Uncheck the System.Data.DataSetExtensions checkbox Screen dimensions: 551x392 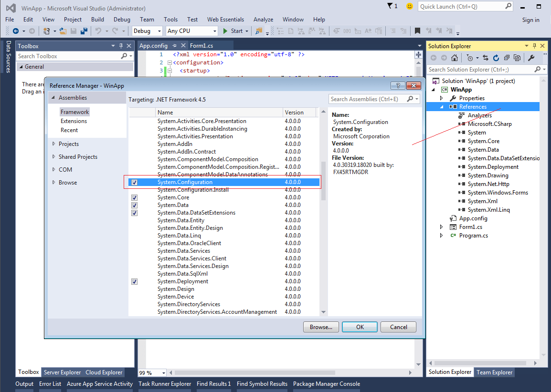pos(134,213)
